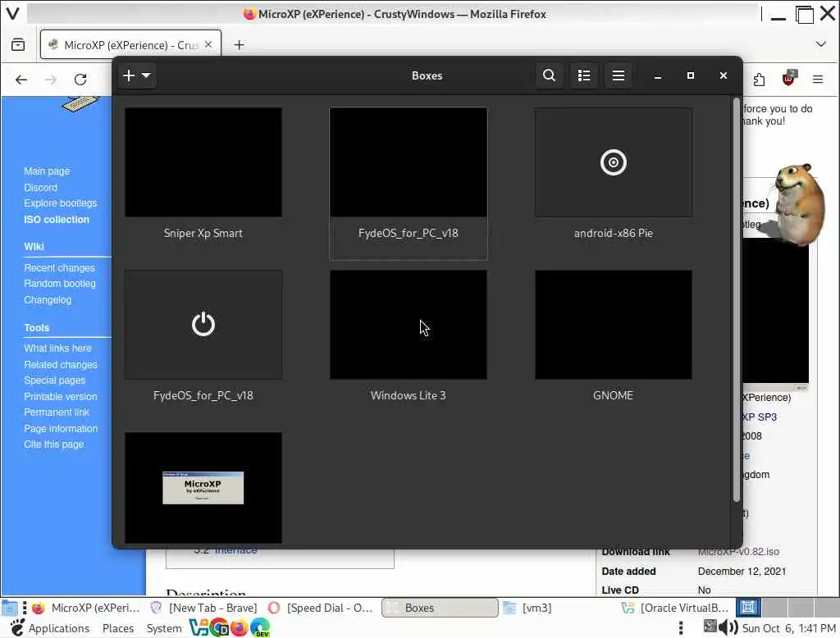Click the Windows Lite 3 label

click(x=409, y=395)
